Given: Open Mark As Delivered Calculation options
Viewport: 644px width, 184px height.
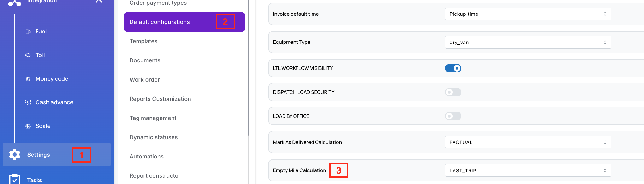Looking at the screenshot, I should [528, 142].
